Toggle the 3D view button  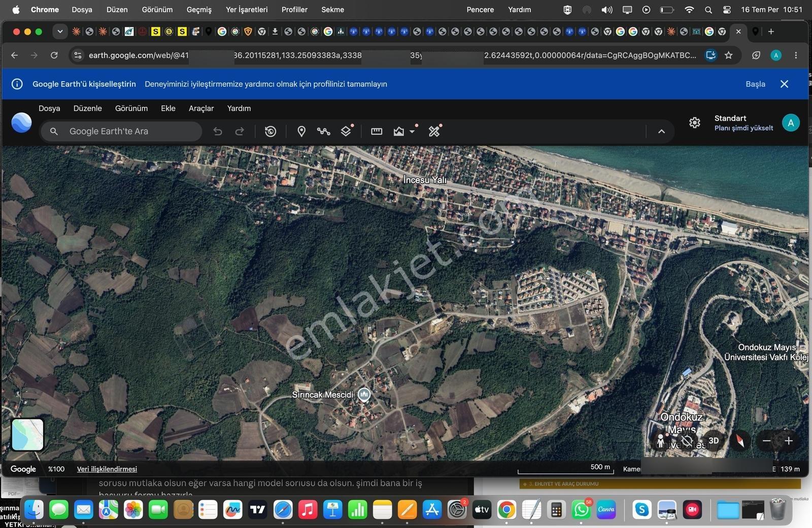[x=714, y=441]
